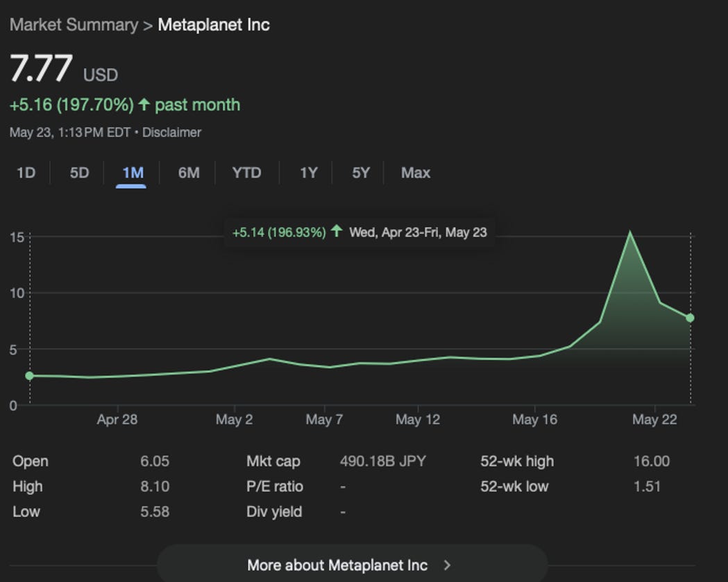
Task: Select the 1D time range tab
Action: pyautogui.click(x=25, y=173)
